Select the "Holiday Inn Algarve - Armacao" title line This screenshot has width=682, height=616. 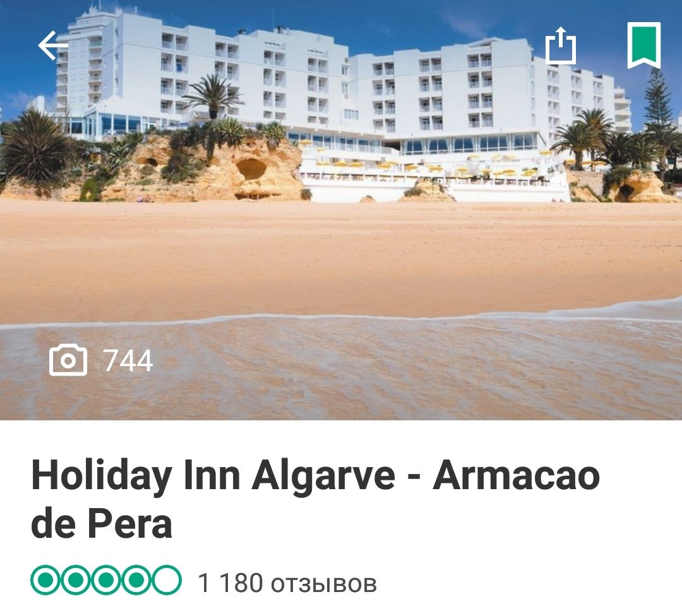coord(315,477)
